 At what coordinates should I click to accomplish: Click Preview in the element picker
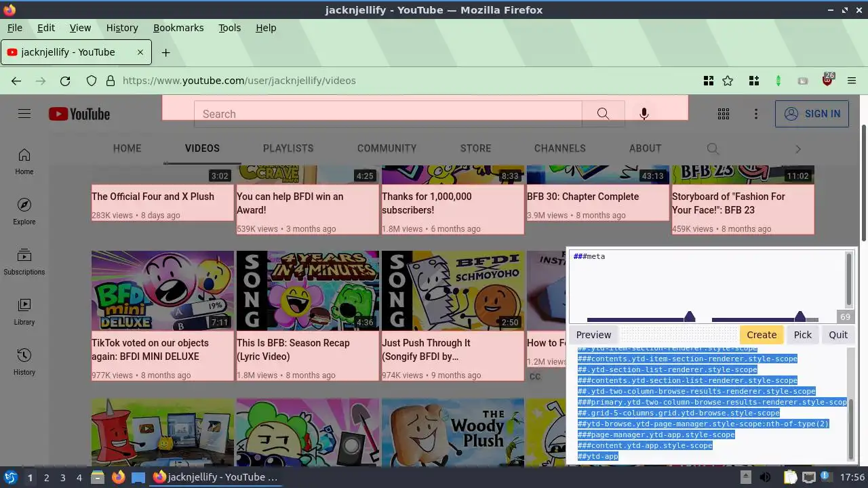pyautogui.click(x=593, y=335)
